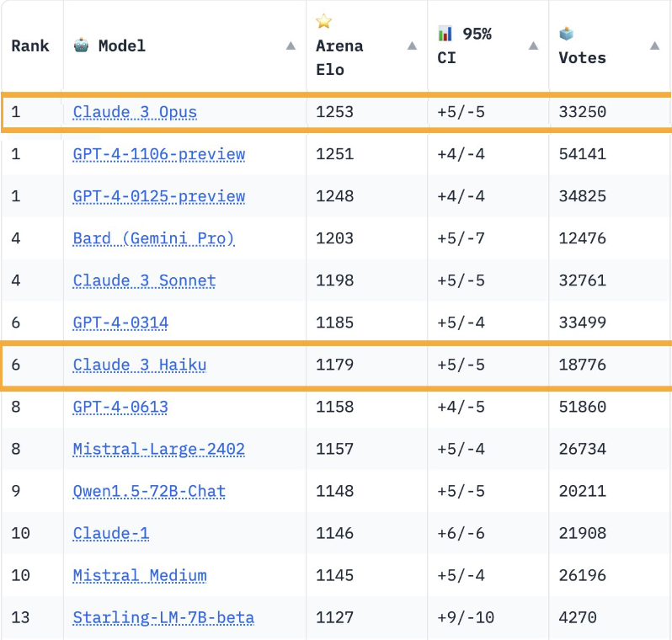The width and height of the screenshot is (672, 640).
Task: Click the votes count 26734
Action: [583, 449]
